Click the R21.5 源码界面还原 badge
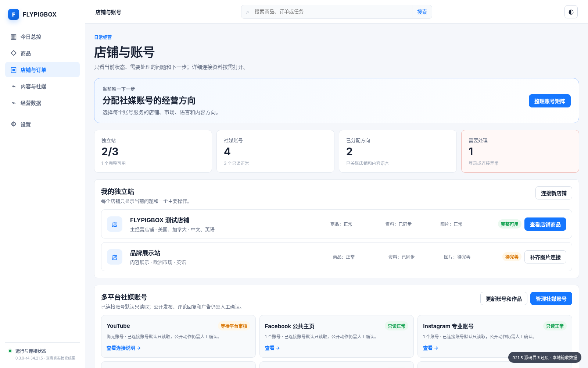Screen dimensions: 588x368 (x=545, y=357)
